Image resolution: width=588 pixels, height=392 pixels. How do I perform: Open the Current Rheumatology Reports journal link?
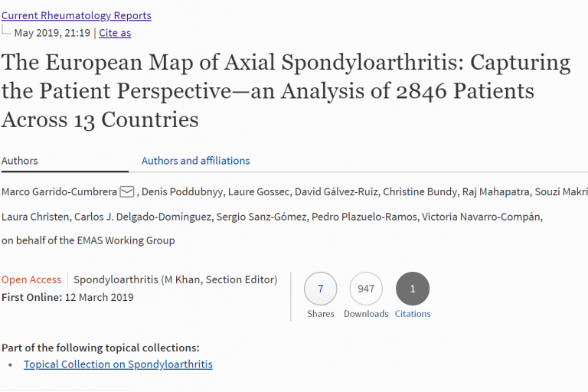(x=77, y=15)
